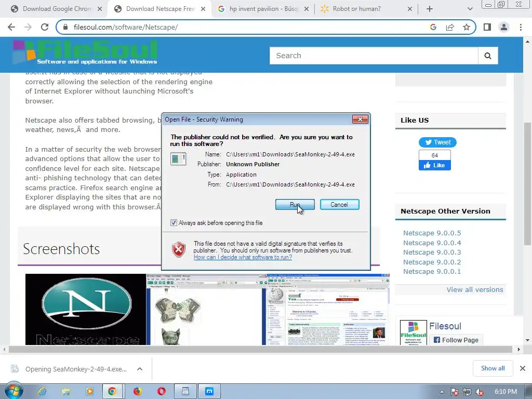
Task: Expand SeaMonkey download item options chevron
Action: [139, 369]
